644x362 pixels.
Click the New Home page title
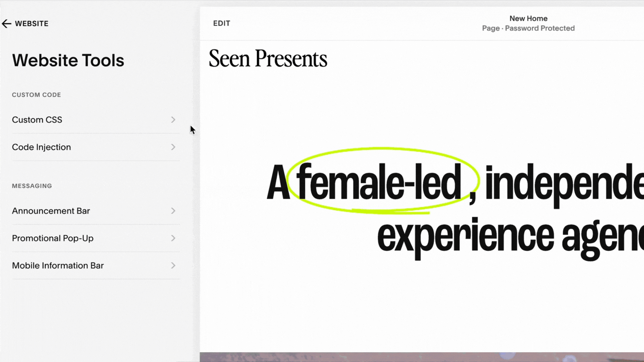pyautogui.click(x=528, y=18)
